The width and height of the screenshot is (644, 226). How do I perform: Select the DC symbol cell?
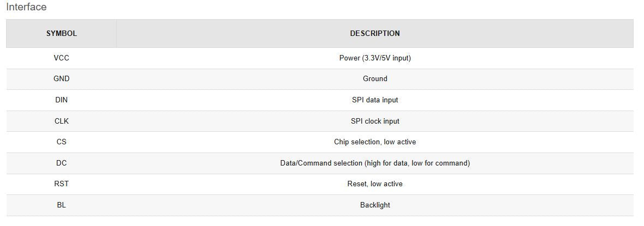click(61, 163)
